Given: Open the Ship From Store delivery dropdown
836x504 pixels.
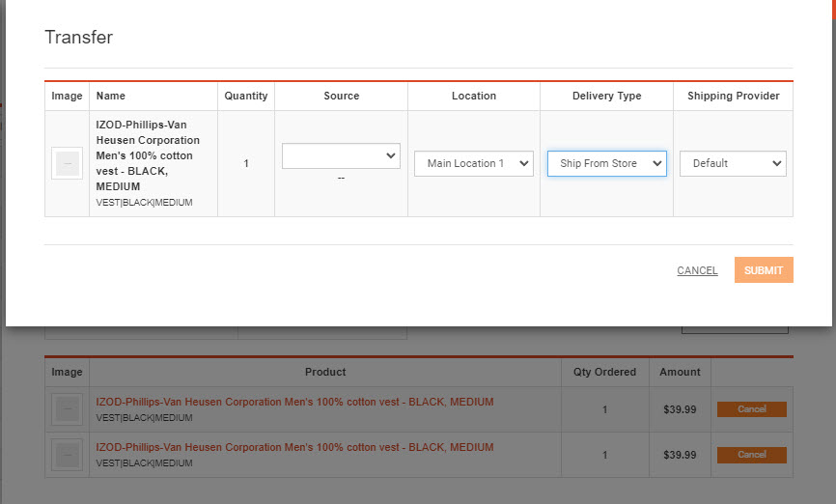Looking at the screenshot, I should click(x=607, y=163).
